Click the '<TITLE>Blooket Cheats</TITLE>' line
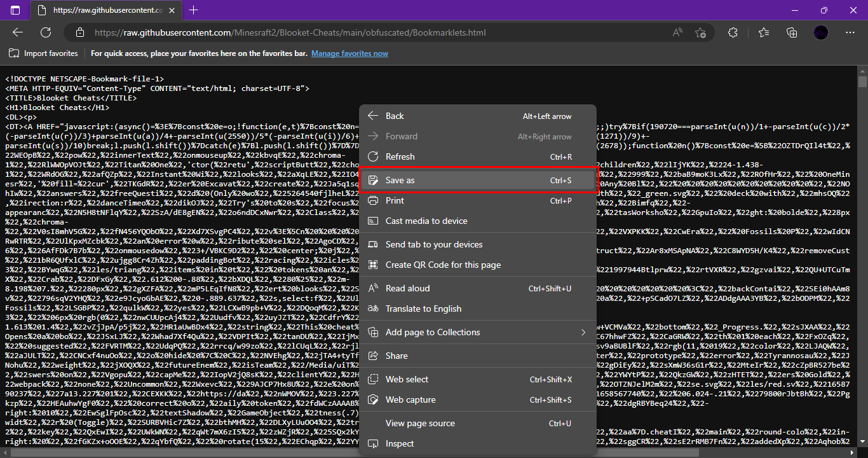Viewport: 868px width, 458px height. [x=71, y=98]
